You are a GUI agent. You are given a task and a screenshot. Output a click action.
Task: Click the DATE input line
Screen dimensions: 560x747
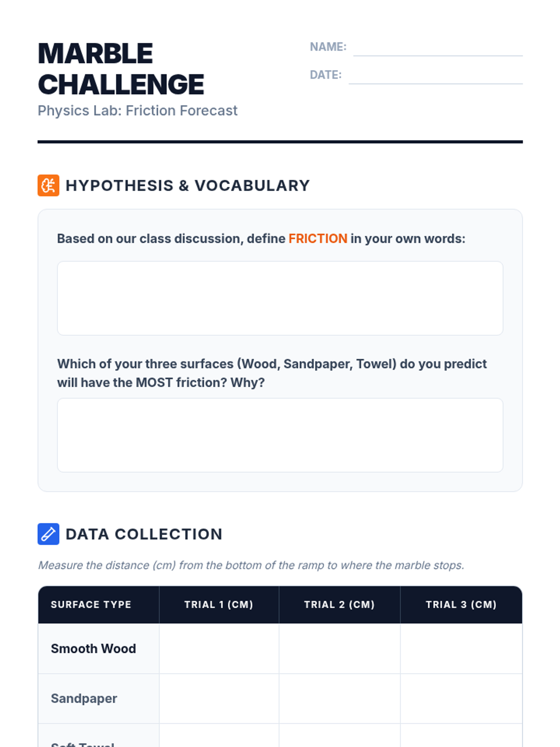(435, 77)
